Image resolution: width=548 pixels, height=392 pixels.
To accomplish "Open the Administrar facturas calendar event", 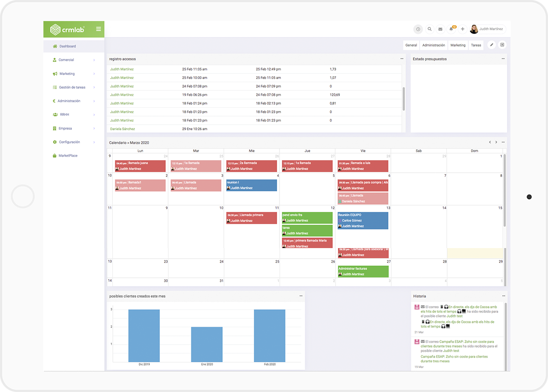I will click(363, 271).
